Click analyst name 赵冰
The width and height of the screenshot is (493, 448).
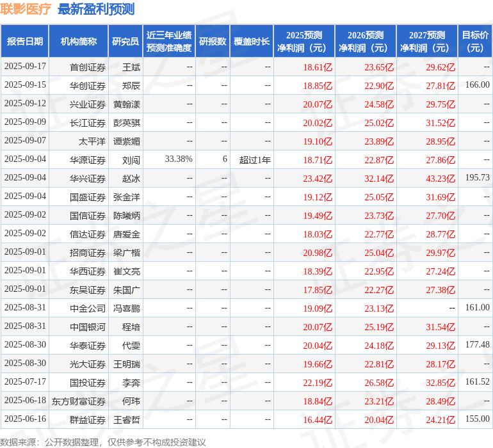131,179
